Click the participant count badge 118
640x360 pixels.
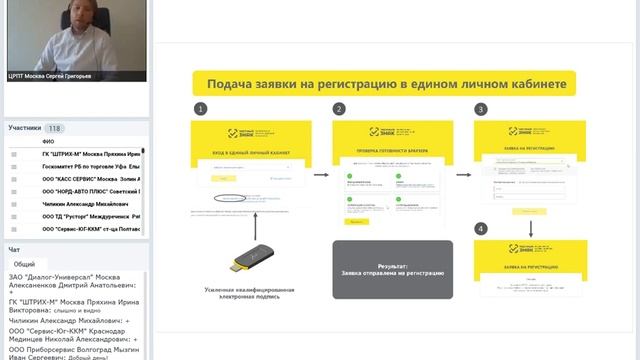click(54, 129)
